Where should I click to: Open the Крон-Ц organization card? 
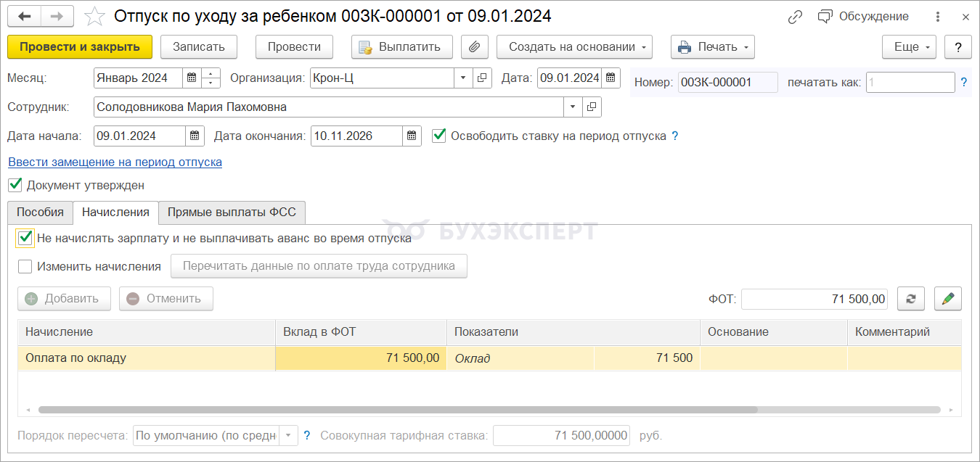click(483, 78)
